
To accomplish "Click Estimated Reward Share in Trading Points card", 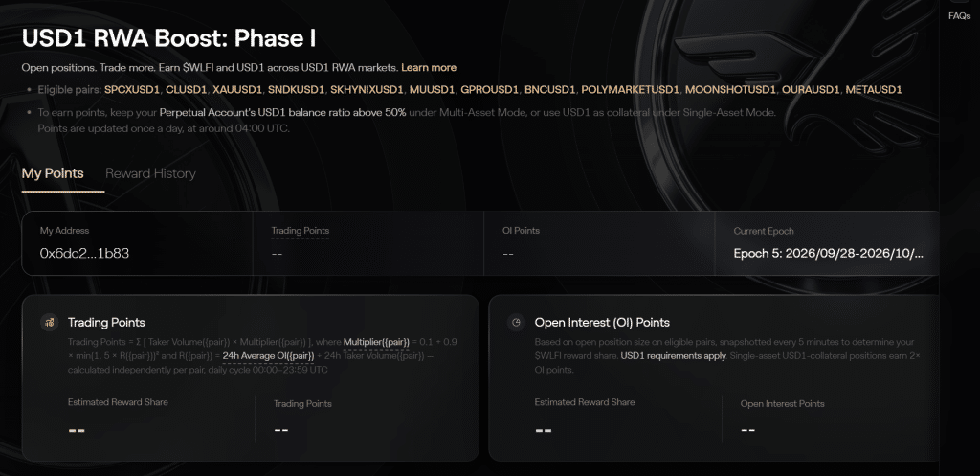I will click(x=118, y=402).
